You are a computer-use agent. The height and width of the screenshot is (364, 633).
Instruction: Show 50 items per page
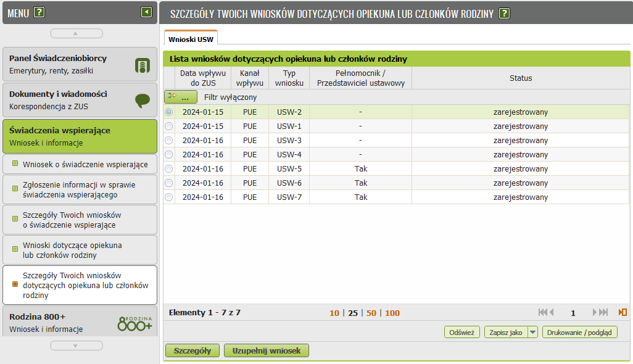click(371, 313)
